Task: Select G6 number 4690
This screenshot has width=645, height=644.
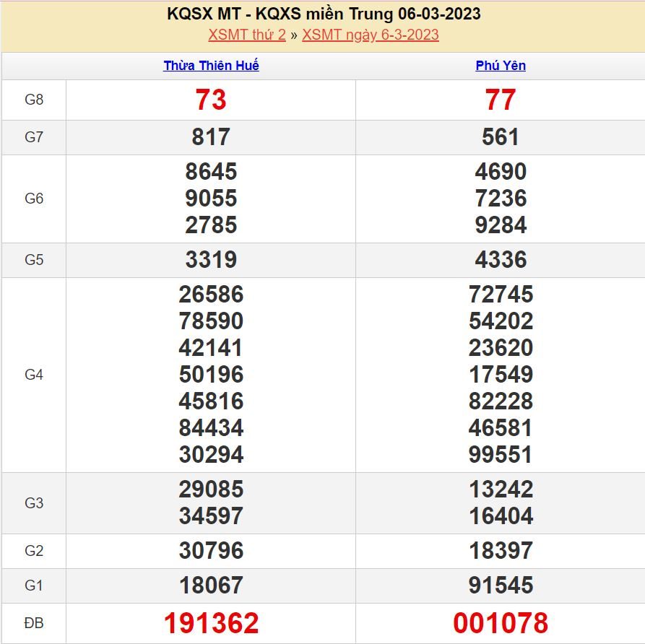Action: (501, 172)
